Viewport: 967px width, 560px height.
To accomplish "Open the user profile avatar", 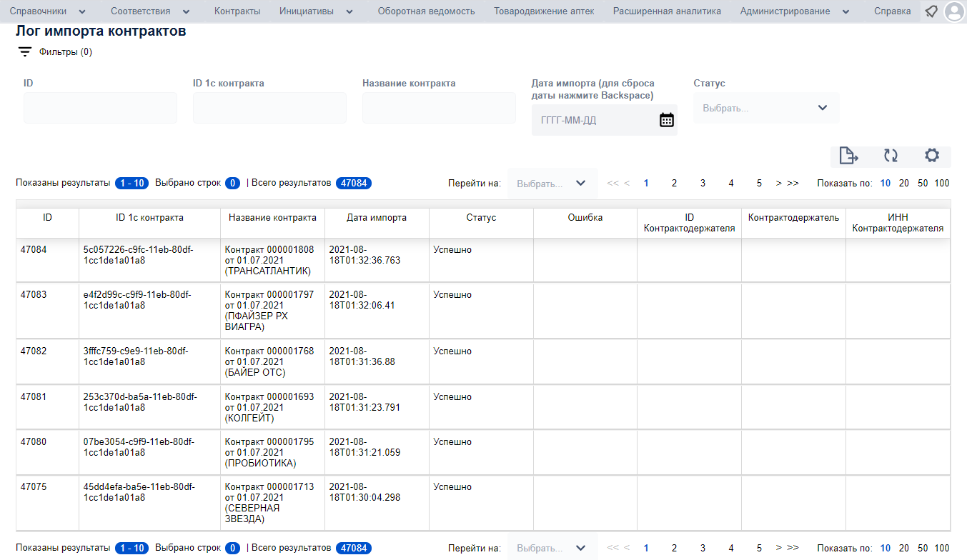I will point(954,11).
